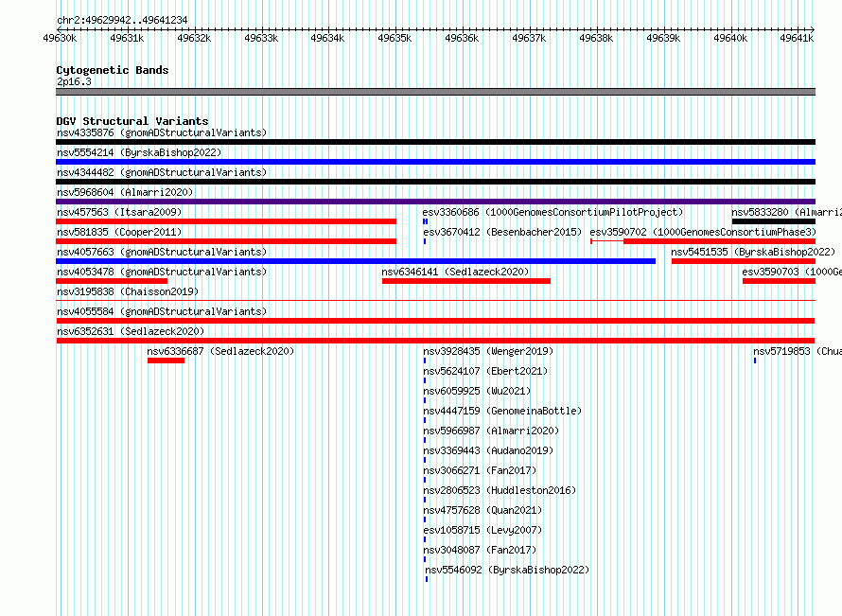Open nsv3369443 Audano2019 label

[488, 450]
